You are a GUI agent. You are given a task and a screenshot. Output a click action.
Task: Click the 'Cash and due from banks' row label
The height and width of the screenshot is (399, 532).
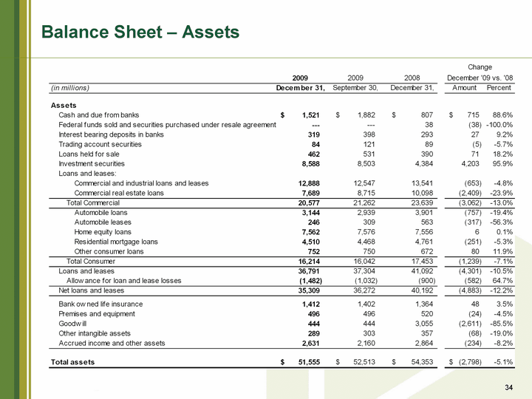coord(99,115)
